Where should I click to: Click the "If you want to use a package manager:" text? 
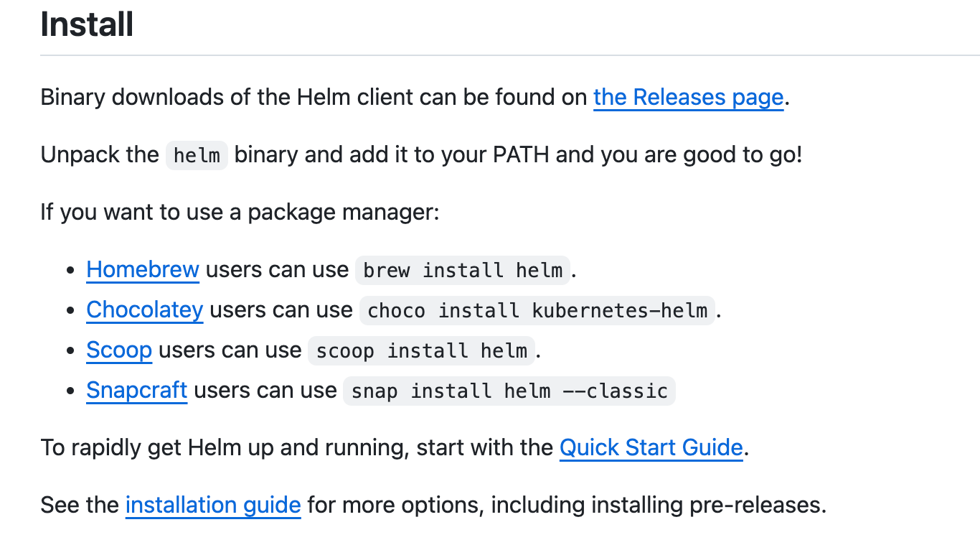pyautogui.click(x=240, y=213)
